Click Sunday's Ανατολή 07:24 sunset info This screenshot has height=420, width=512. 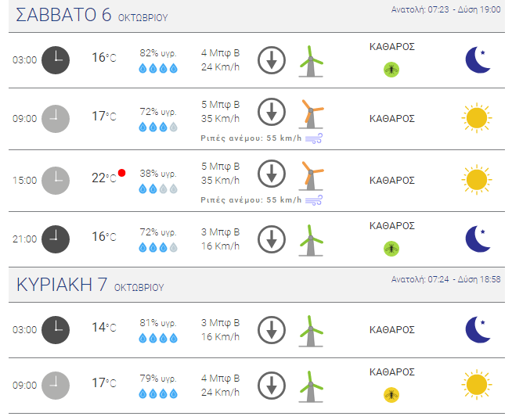click(445, 279)
